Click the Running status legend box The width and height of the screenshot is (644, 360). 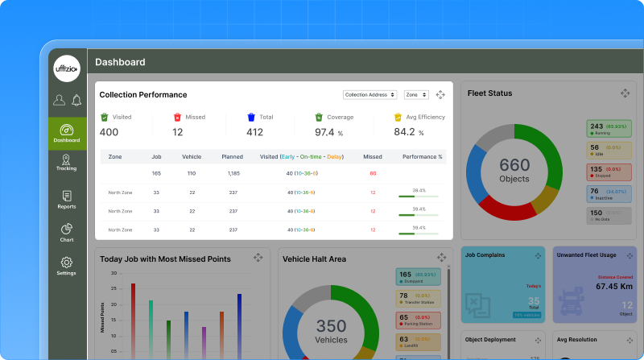coord(609,129)
